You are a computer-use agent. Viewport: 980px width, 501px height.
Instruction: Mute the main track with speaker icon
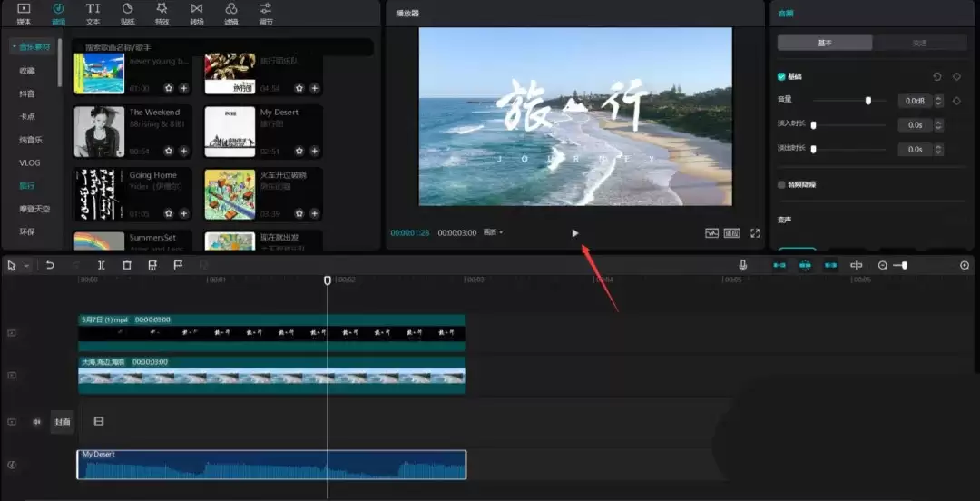[x=37, y=422]
